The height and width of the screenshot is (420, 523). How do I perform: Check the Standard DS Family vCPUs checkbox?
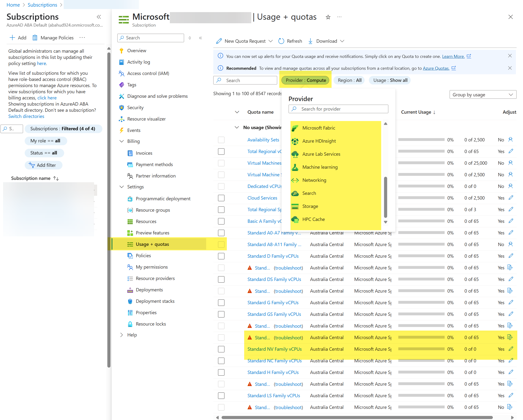[221, 280]
